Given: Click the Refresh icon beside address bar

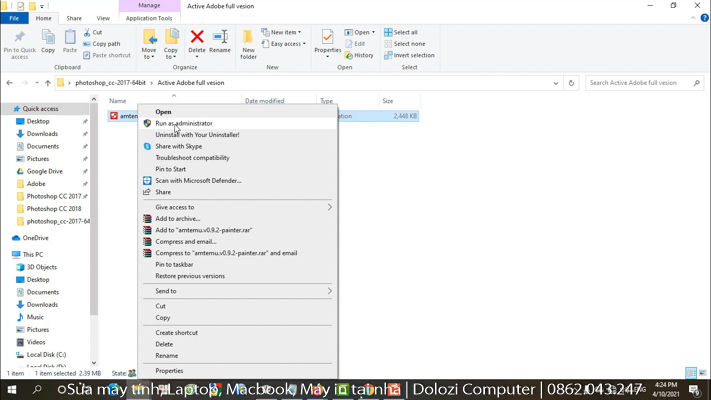Looking at the screenshot, I should [571, 83].
